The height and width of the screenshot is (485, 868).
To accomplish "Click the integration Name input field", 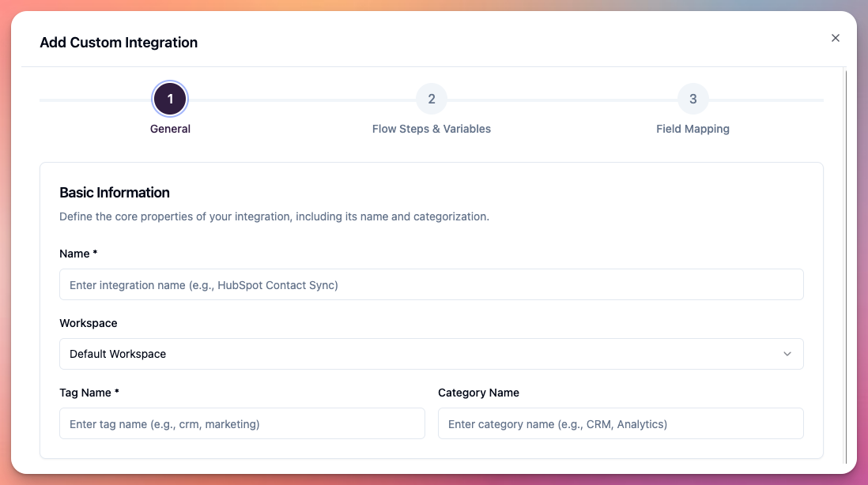I will point(432,284).
